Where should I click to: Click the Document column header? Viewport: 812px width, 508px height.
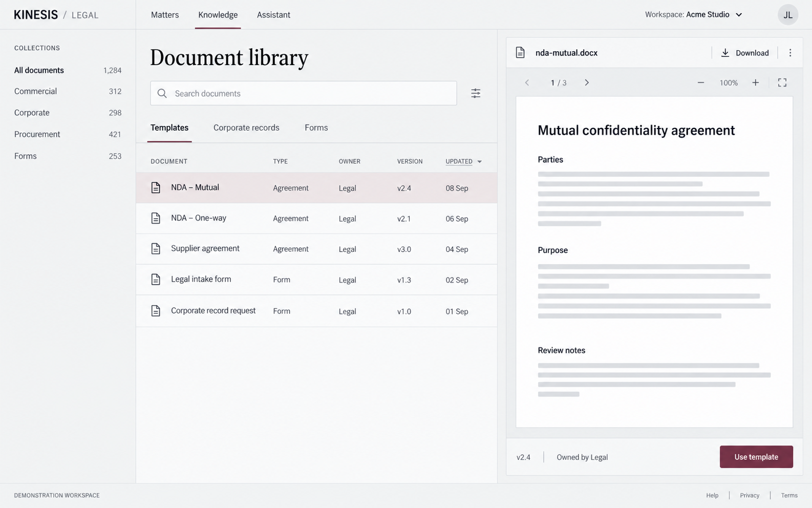[x=169, y=161]
